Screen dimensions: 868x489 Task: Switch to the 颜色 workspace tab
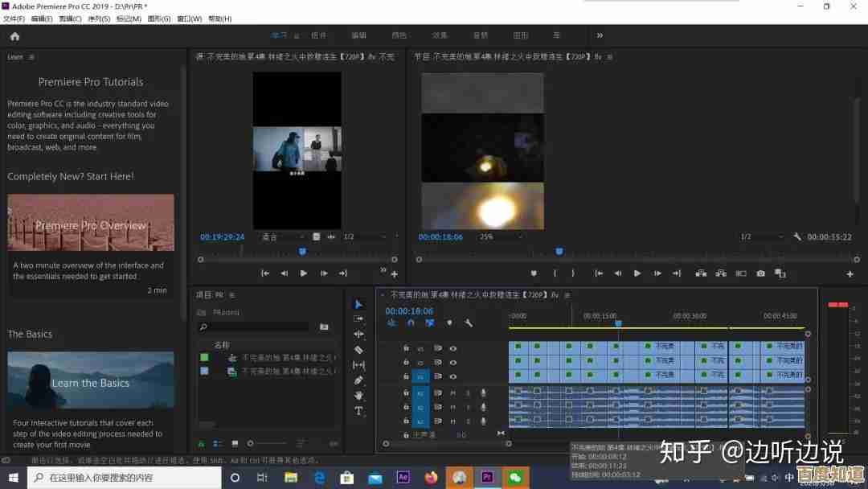pos(399,35)
